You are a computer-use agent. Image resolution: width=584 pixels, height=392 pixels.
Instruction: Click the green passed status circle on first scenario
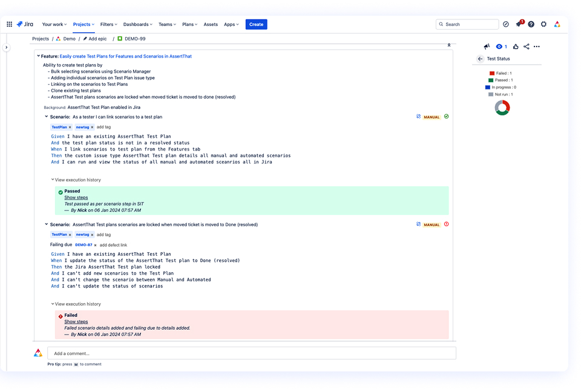coord(447,117)
